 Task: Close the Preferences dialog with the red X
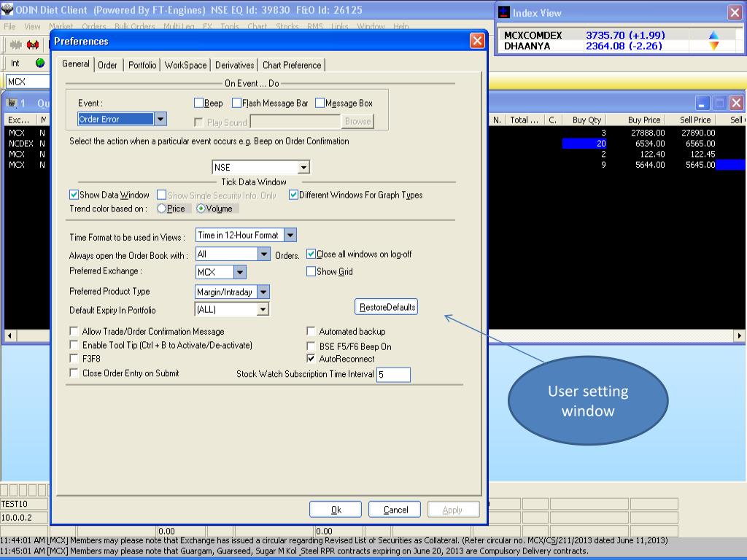coord(477,41)
